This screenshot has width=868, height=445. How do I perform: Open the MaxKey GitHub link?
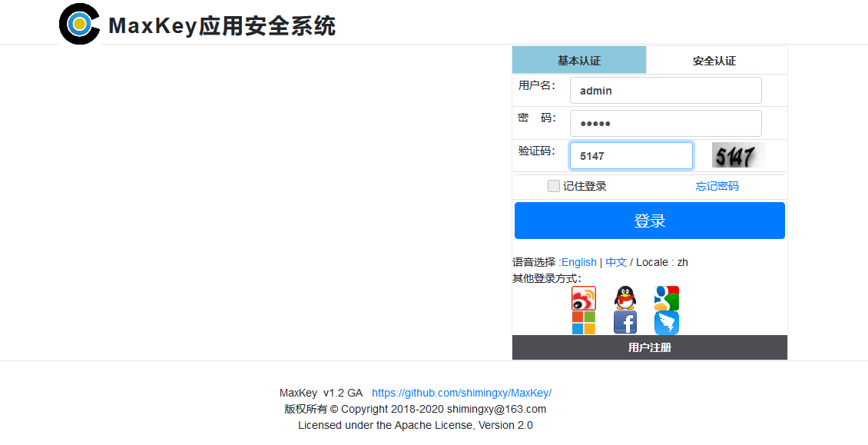[x=462, y=393]
